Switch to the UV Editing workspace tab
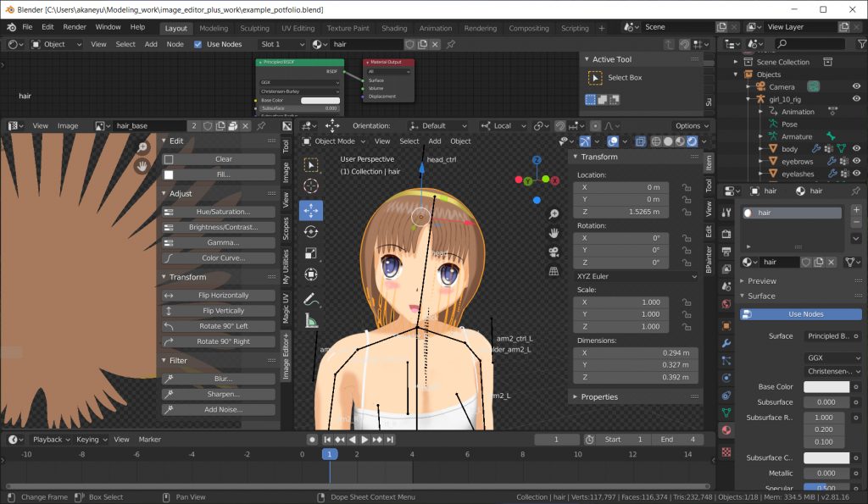Viewport: 868px width, 504px height. tap(298, 28)
